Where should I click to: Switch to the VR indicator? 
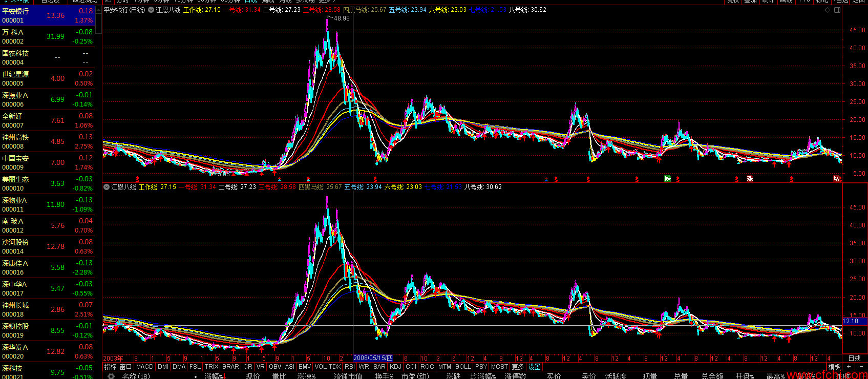pos(261,367)
